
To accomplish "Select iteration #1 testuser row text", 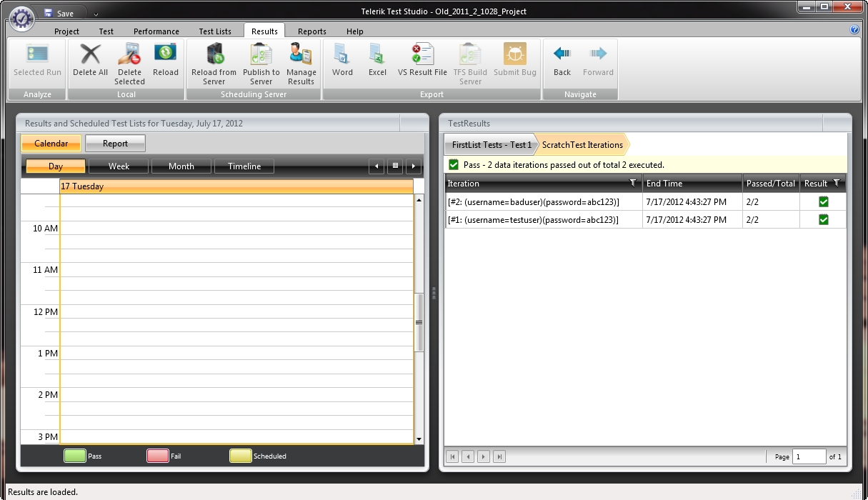I will 534,220.
